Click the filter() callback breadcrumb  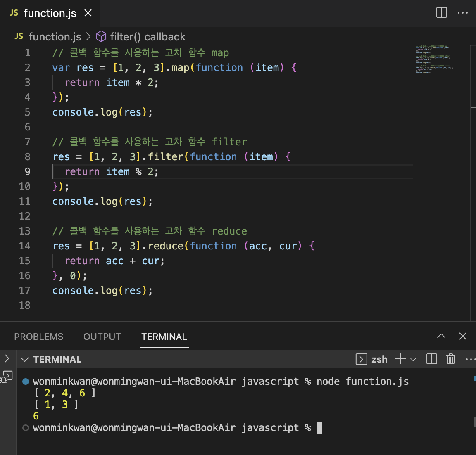tap(148, 37)
